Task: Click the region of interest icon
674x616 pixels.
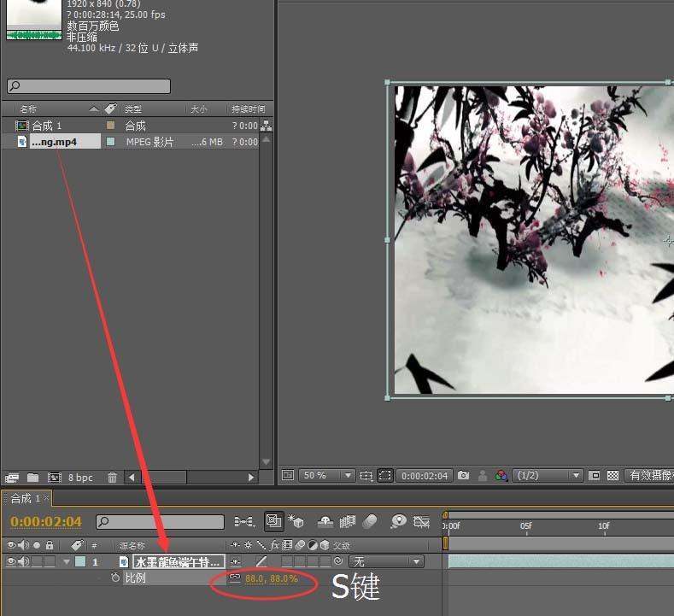Action: pyautogui.click(x=385, y=475)
